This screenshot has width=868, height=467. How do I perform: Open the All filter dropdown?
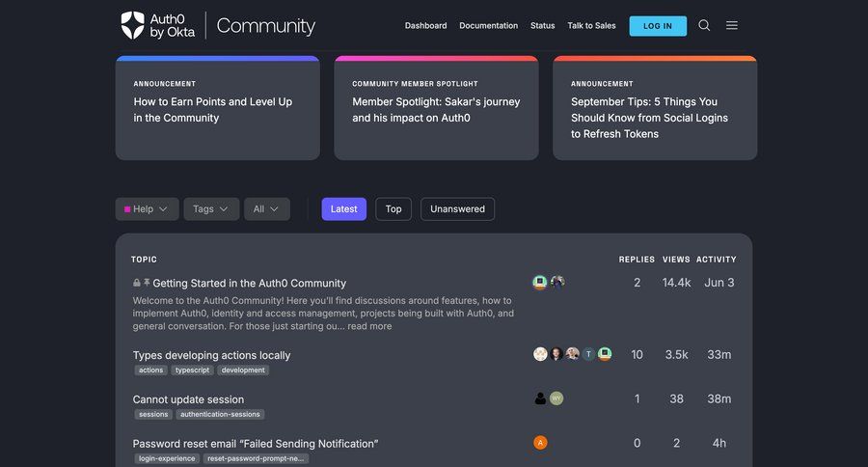(x=267, y=208)
